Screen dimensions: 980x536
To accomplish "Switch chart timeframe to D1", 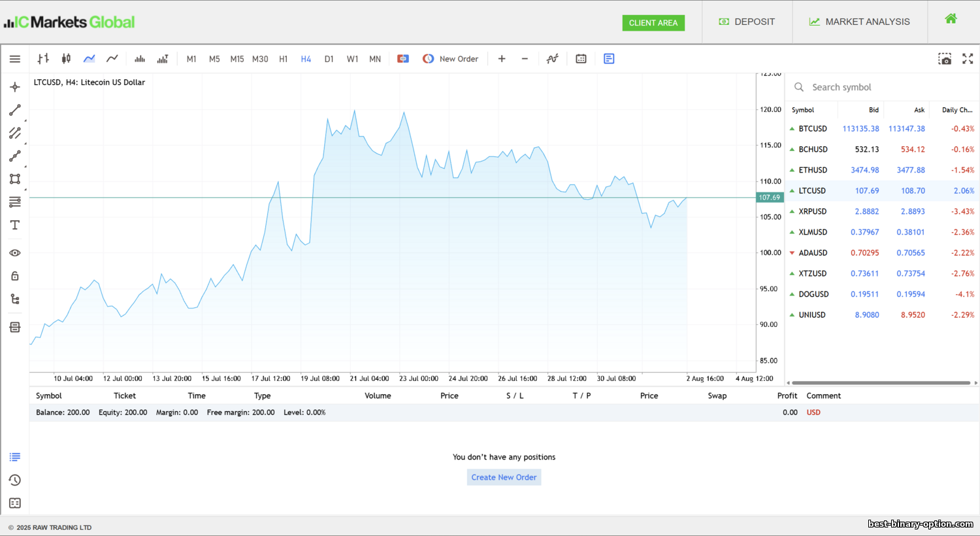I will (x=329, y=59).
